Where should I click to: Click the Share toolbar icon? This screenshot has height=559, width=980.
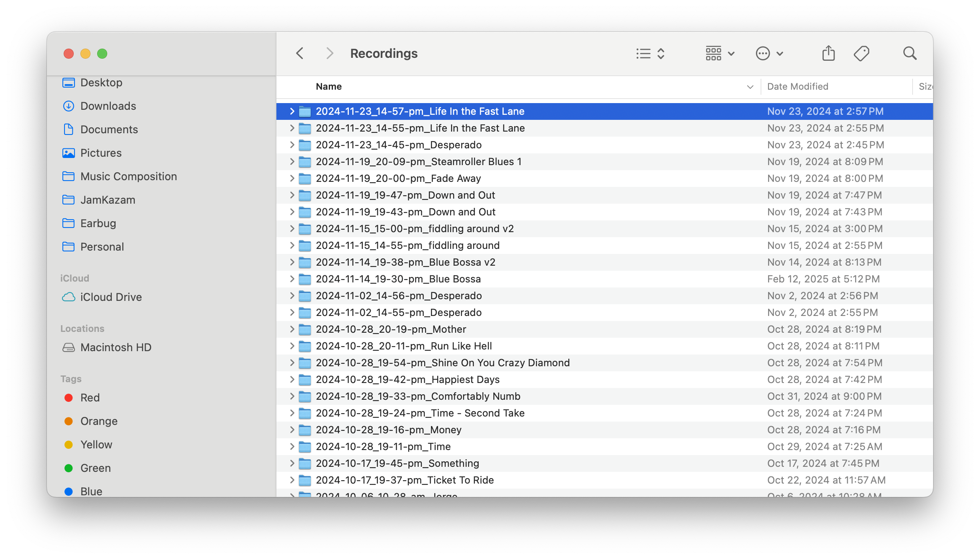(828, 54)
